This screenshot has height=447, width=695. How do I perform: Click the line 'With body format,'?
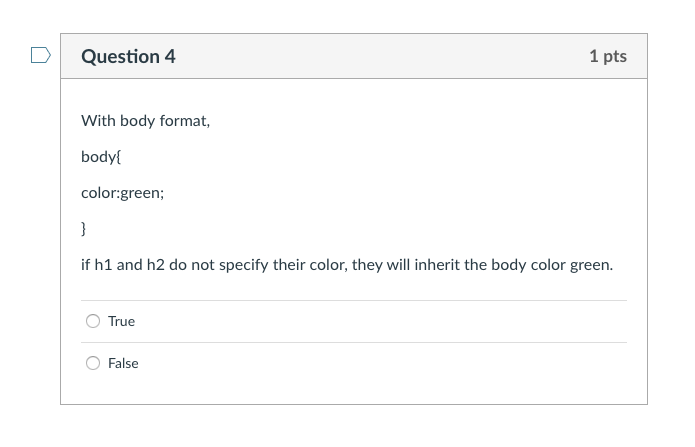point(145,121)
